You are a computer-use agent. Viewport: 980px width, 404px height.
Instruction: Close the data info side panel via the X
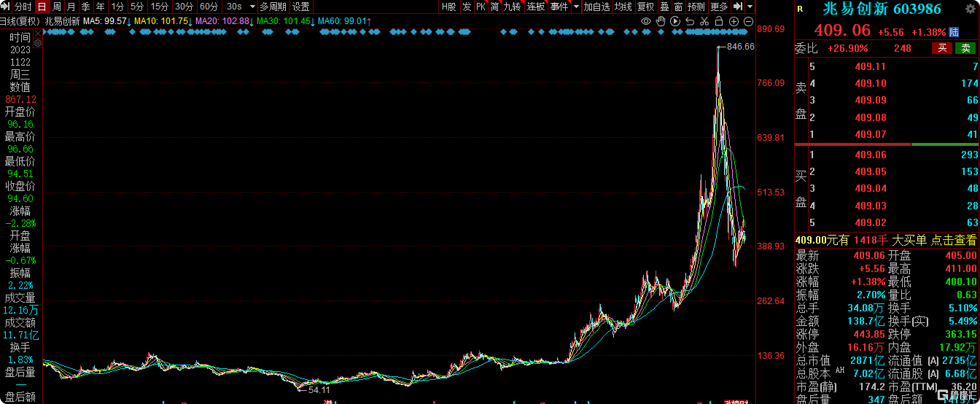(38, 34)
